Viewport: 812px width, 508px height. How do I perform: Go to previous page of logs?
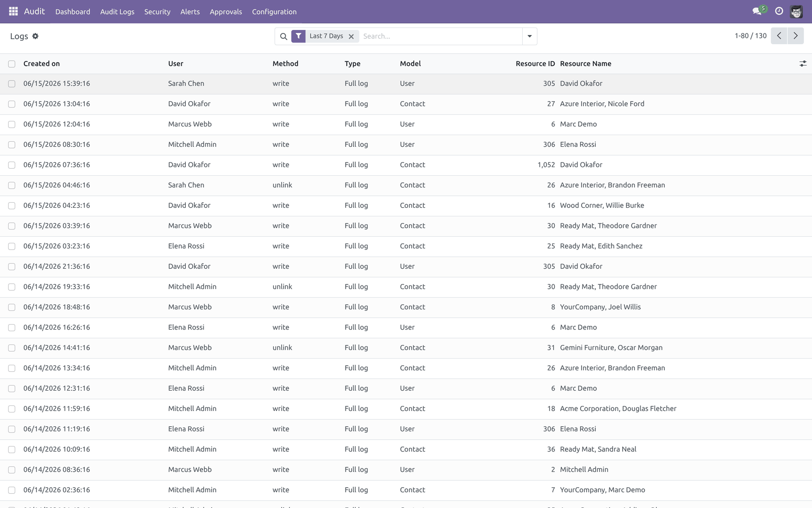tap(779, 36)
